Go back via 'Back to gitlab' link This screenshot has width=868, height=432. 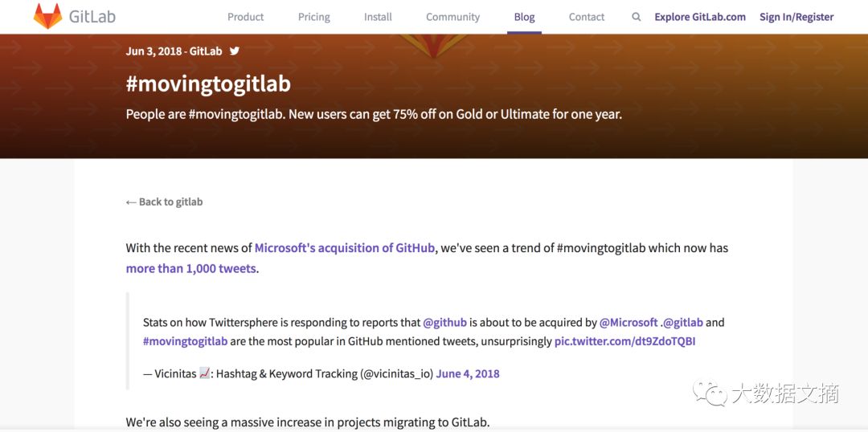[165, 202]
